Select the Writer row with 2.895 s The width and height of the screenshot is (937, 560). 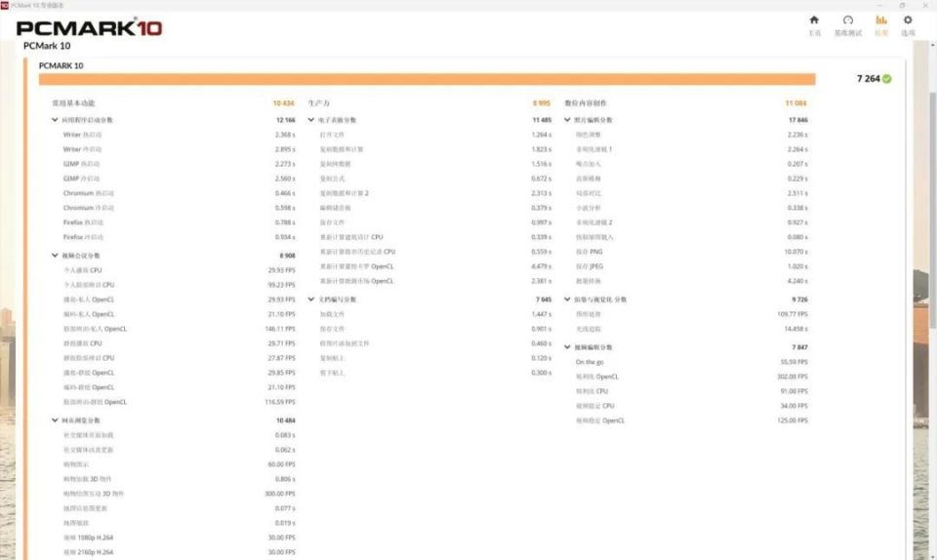pyautogui.click(x=179, y=149)
